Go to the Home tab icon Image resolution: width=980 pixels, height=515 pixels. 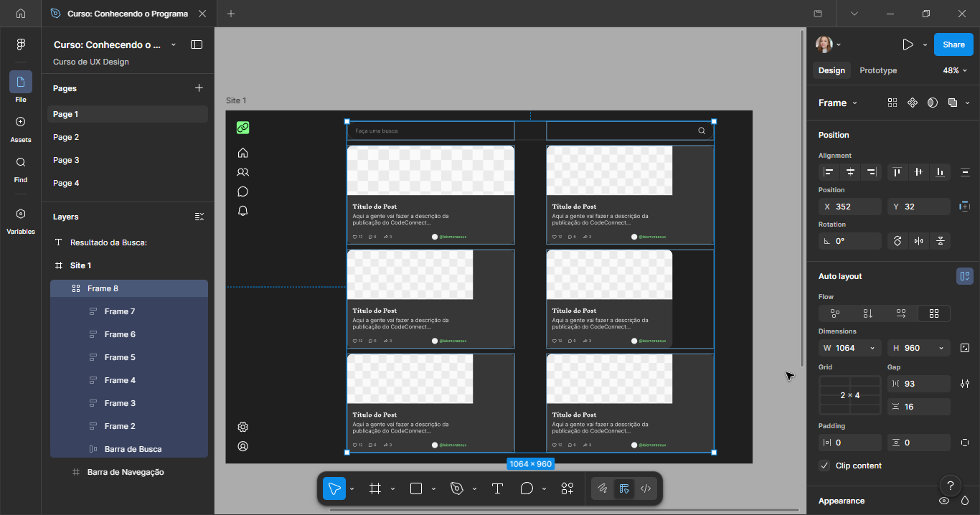click(20, 14)
